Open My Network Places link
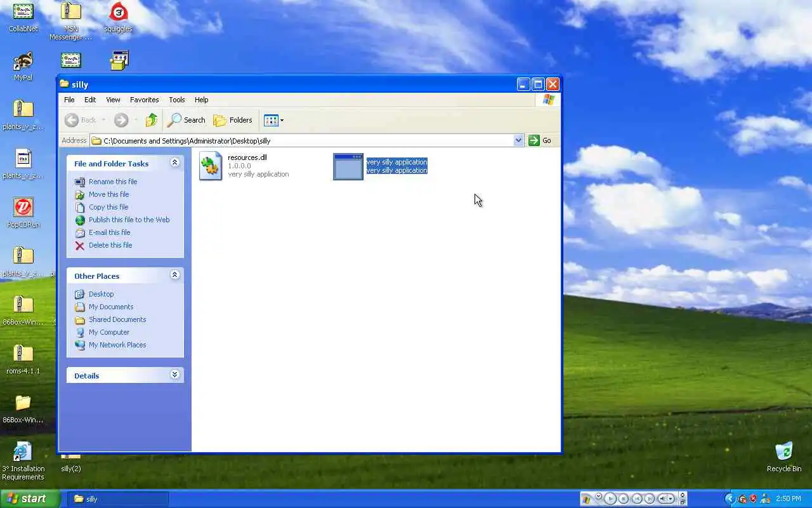 (x=117, y=345)
